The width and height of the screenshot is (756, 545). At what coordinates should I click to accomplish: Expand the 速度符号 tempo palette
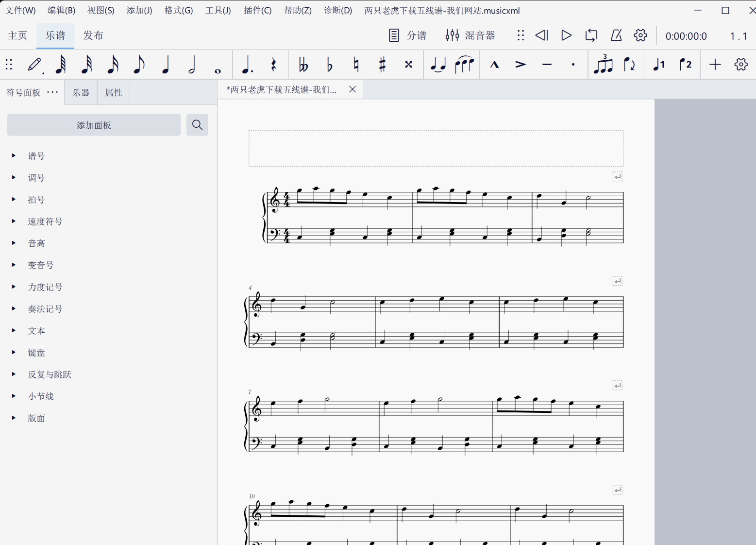[14, 221]
